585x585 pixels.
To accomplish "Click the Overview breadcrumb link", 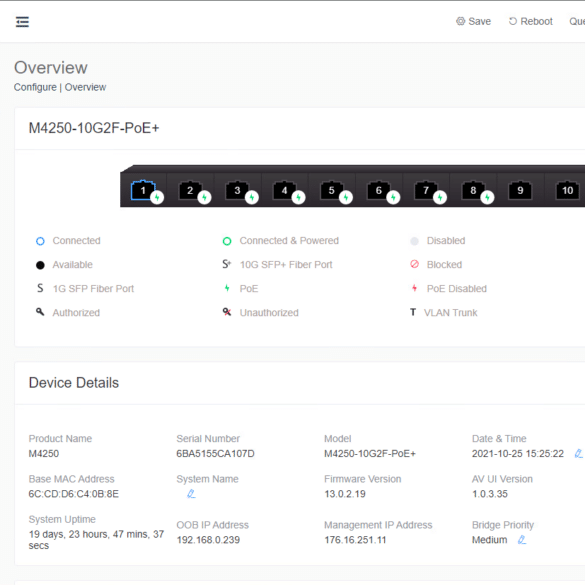I will (x=85, y=87).
